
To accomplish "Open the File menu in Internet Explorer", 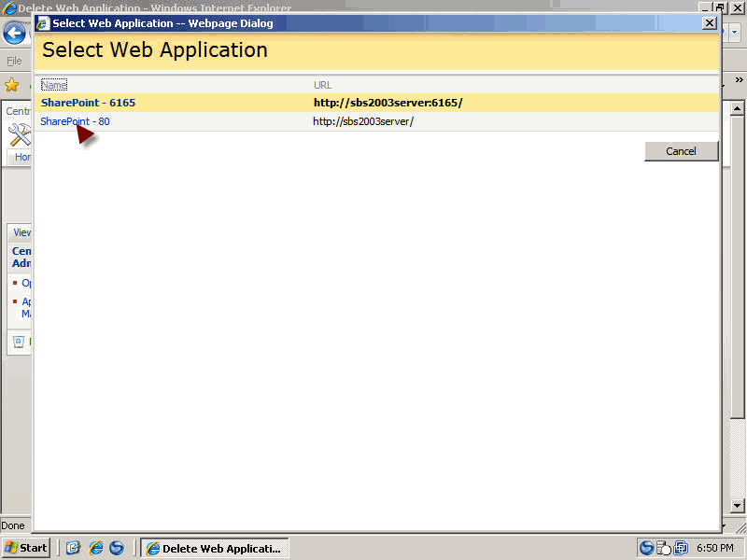I will pos(14,61).
